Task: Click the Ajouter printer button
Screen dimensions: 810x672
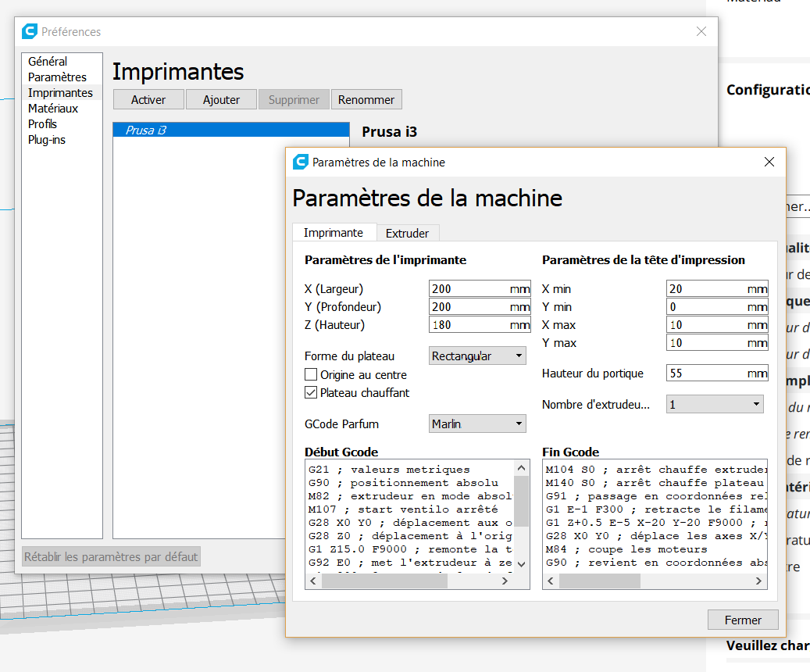Action: coord(221,100)
